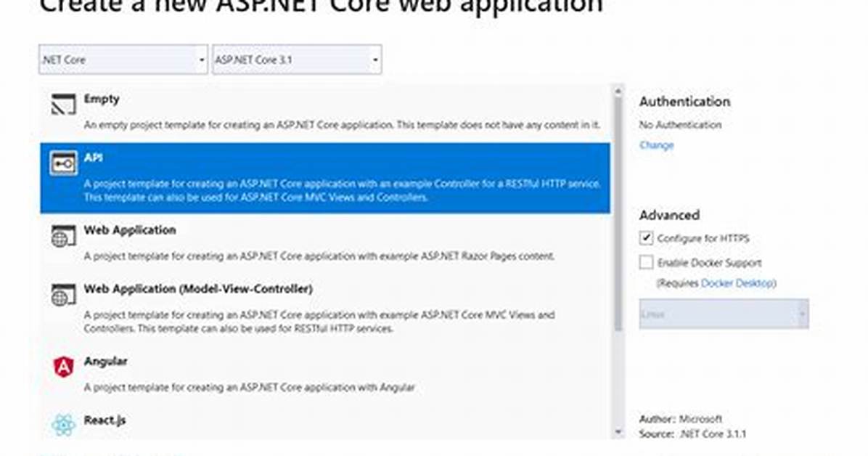Image resolution: width=868 pixels, height=456 pixels.
Task: Click the template list scrollbar thumb
Action: point(618,214)
